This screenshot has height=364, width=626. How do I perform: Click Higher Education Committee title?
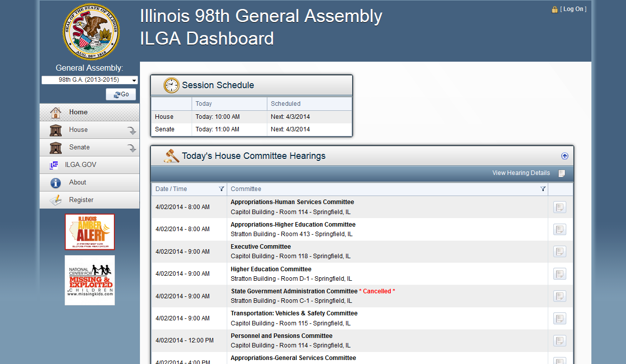[271, 269]
